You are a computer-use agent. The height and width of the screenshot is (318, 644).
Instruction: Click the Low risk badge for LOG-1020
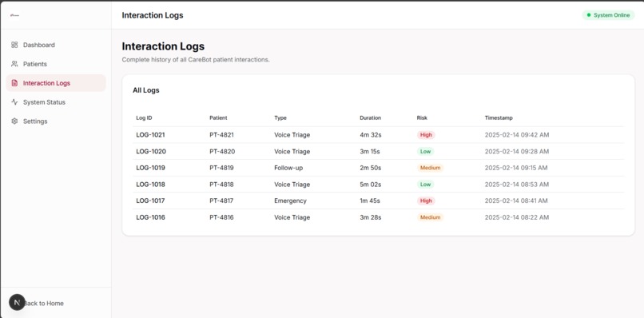(425, 151)
